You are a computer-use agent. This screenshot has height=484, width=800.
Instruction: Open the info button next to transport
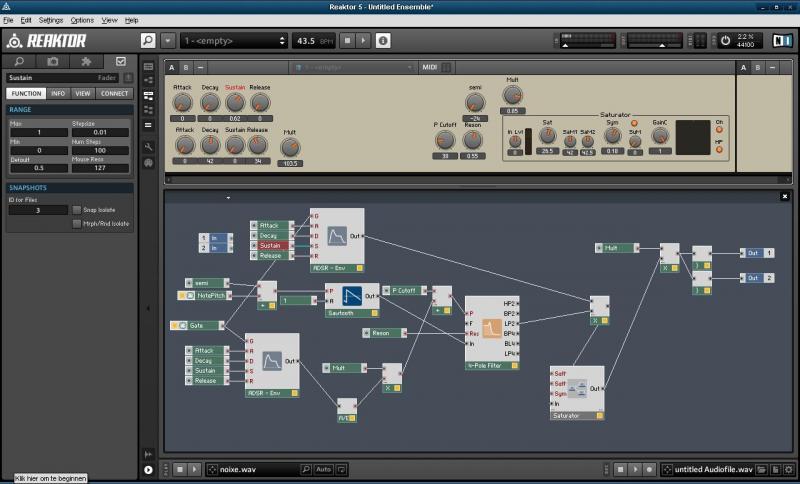pyautogui.click(x=383, y=40)
